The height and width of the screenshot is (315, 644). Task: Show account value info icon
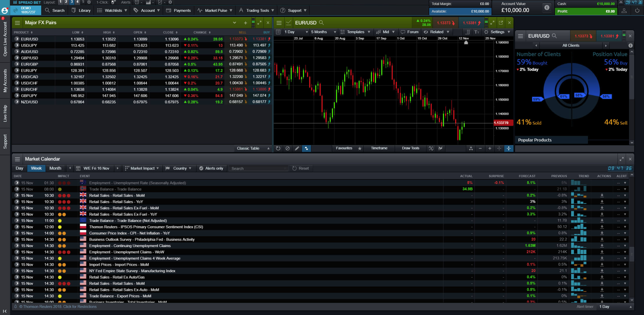[547, 8]
